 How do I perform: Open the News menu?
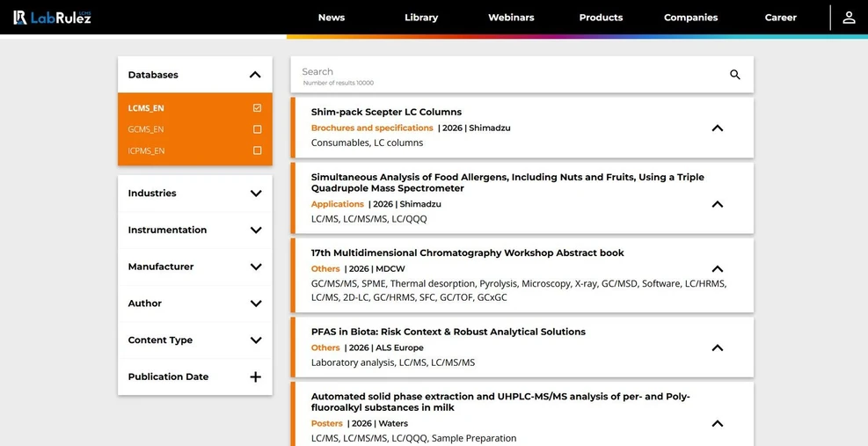click(x=332, y=18)
